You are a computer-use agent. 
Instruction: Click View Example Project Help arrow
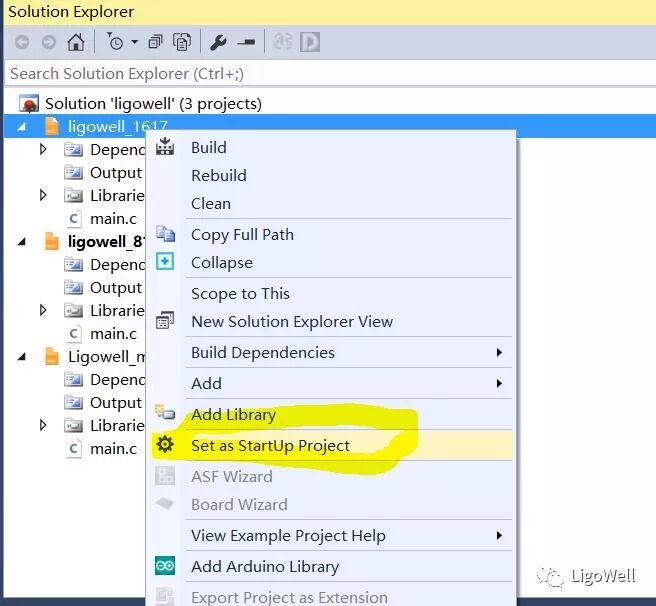coord(499,535)
